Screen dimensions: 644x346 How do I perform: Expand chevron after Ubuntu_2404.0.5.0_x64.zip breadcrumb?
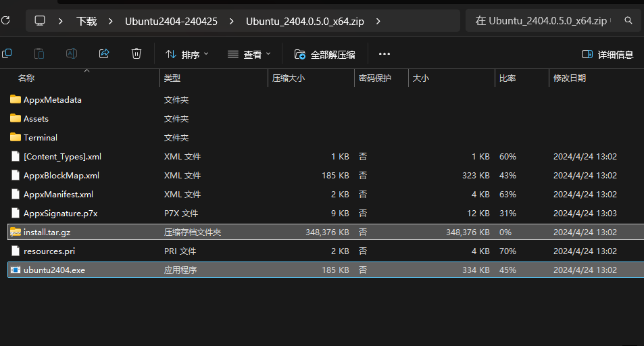pyautogui.click(x=378, y=21)
